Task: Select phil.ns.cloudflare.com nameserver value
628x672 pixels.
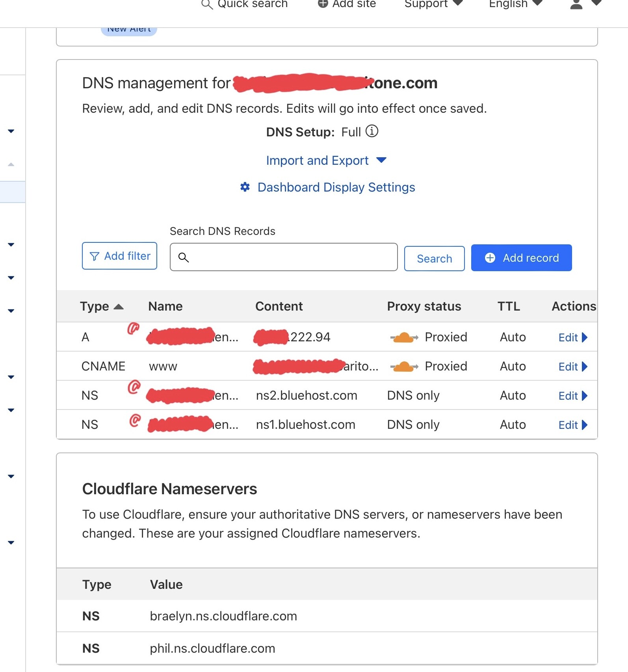Action: (x=212, y=648)
